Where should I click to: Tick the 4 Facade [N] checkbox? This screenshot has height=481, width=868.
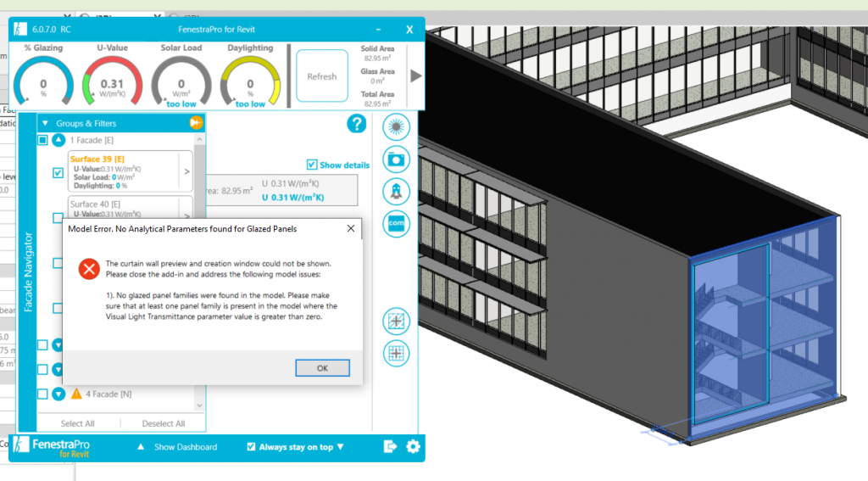42,394
